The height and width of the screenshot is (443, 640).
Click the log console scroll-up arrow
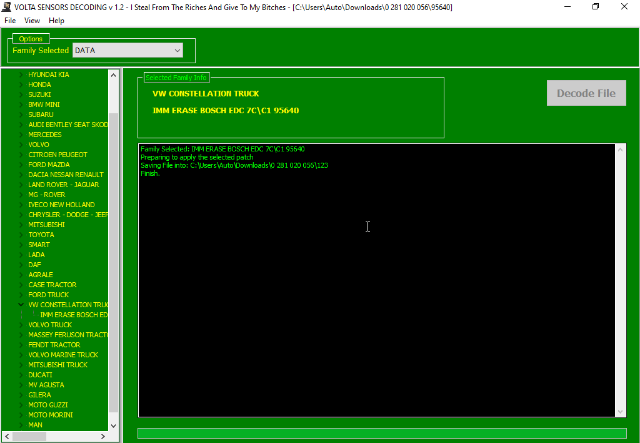pos(620,150)
